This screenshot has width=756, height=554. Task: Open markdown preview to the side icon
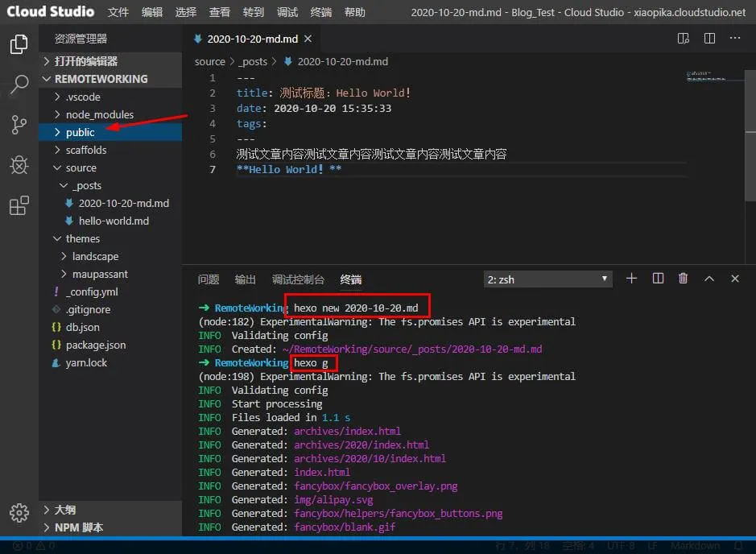click(684, 39)
